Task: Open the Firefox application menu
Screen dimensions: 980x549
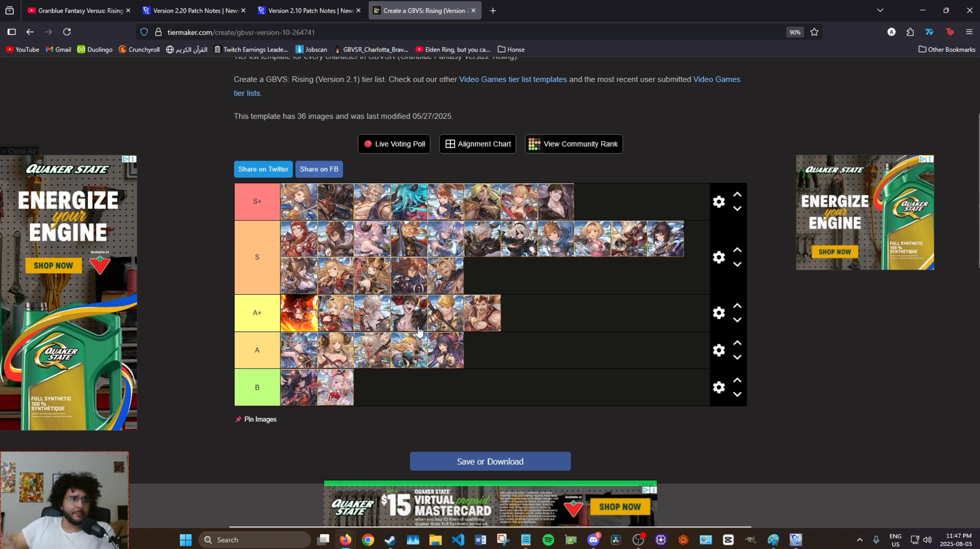Action: coord(969,32)
